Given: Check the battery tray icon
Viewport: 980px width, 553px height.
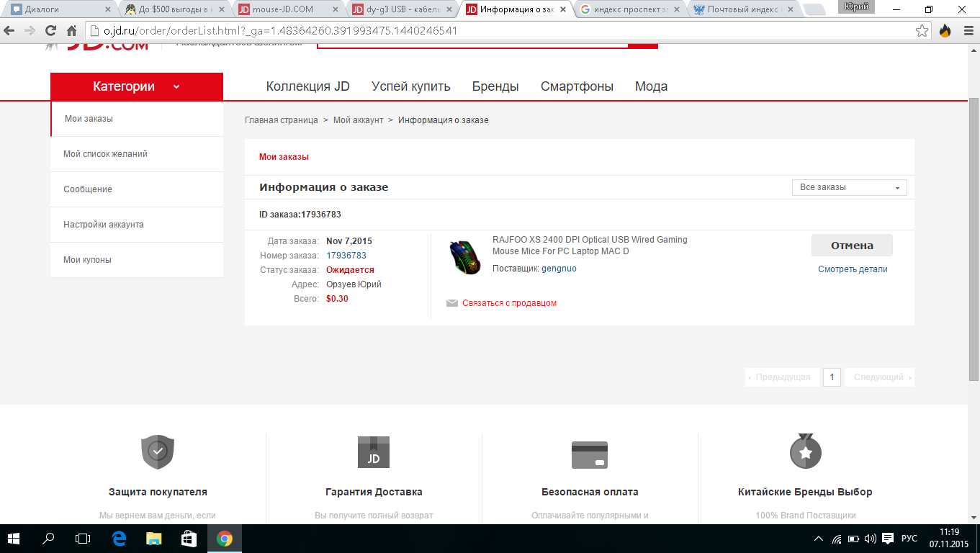Looking at the screenshot, I should click(853, 539).
